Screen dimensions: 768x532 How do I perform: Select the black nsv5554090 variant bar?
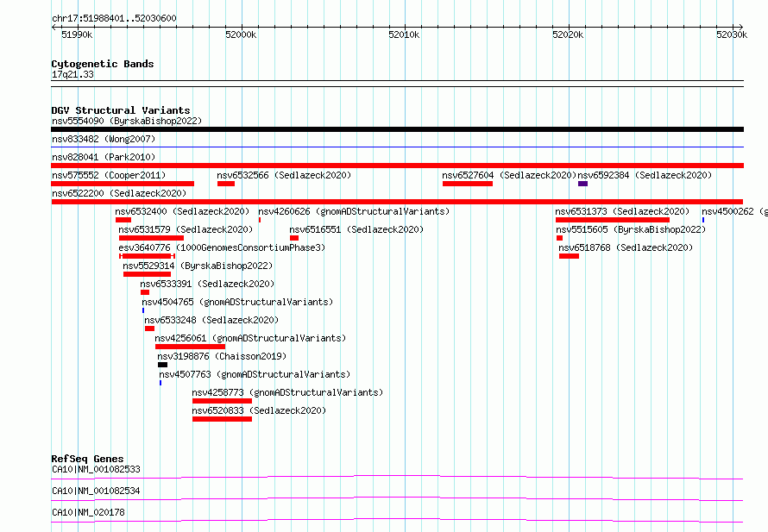[397, 129]
